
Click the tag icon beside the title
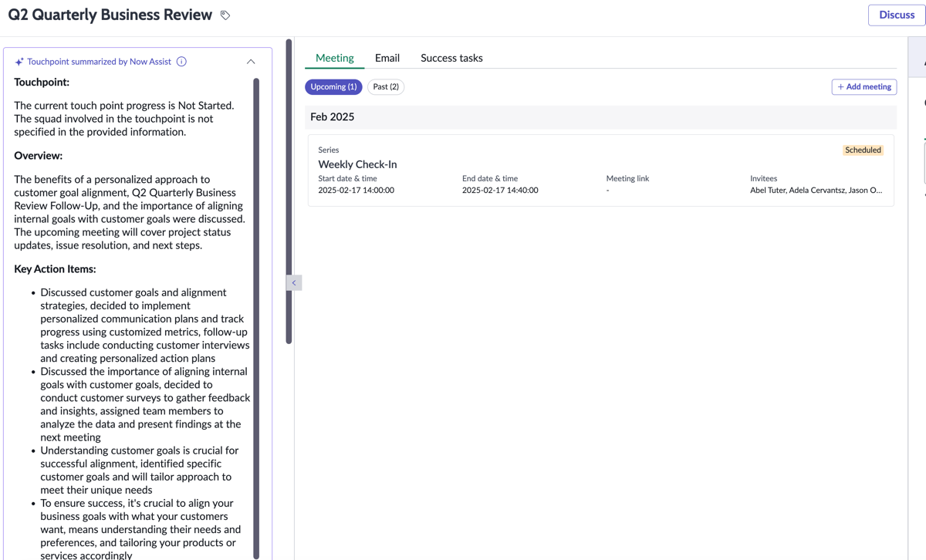pyautogui.click(x=225, y=15)
